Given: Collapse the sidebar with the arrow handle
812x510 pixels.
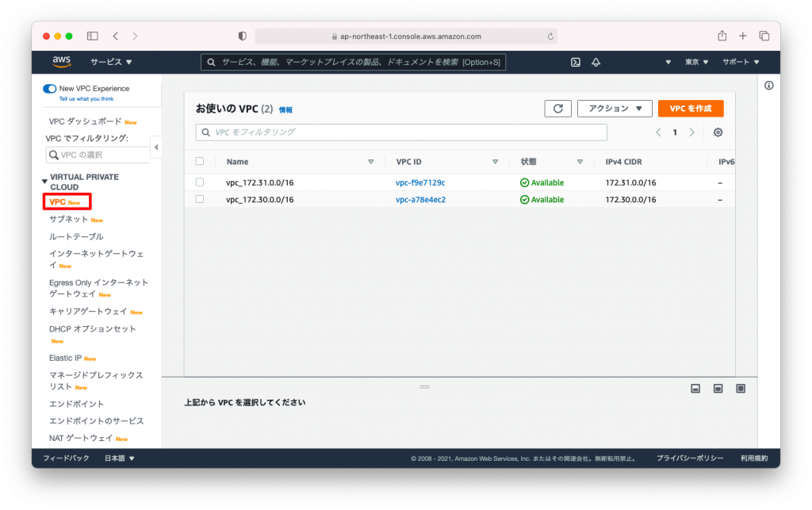Looking at the screenshot, I should click(155, 147).
